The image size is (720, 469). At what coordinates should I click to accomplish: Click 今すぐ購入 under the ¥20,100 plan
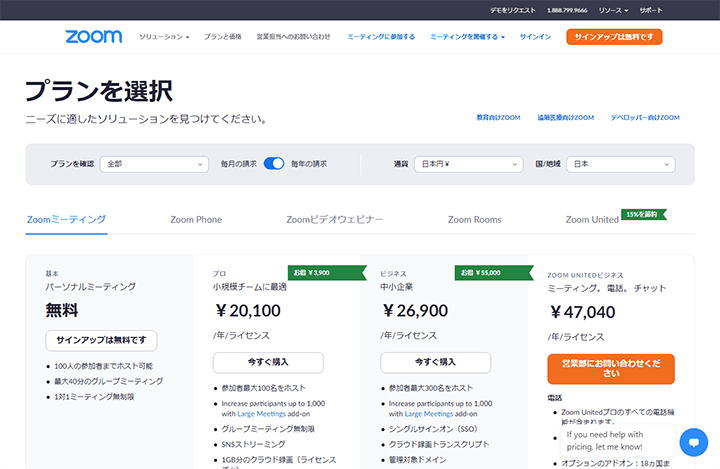click(268, 362)
